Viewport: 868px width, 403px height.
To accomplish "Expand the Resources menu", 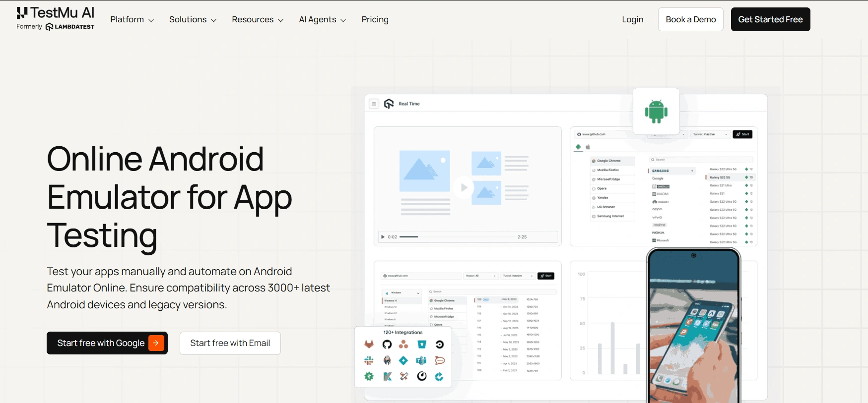I will pos(258,19).
